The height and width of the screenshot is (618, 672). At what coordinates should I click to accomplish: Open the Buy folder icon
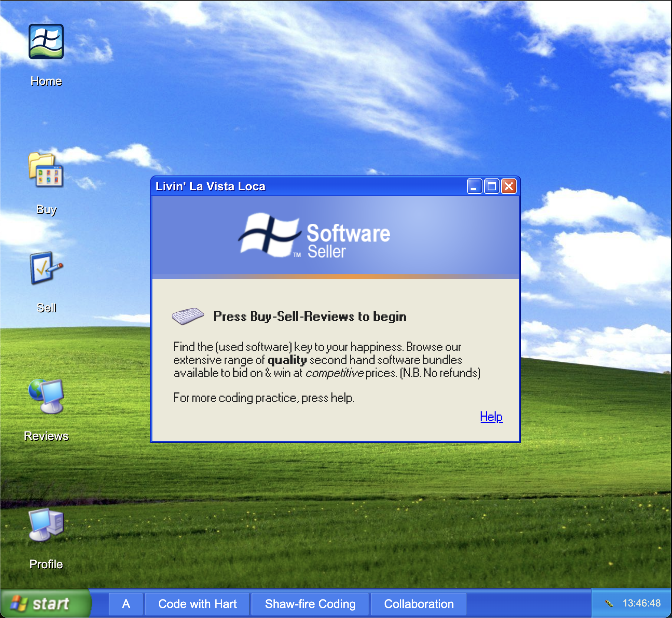pyautogui.click(x=46, y=171)
